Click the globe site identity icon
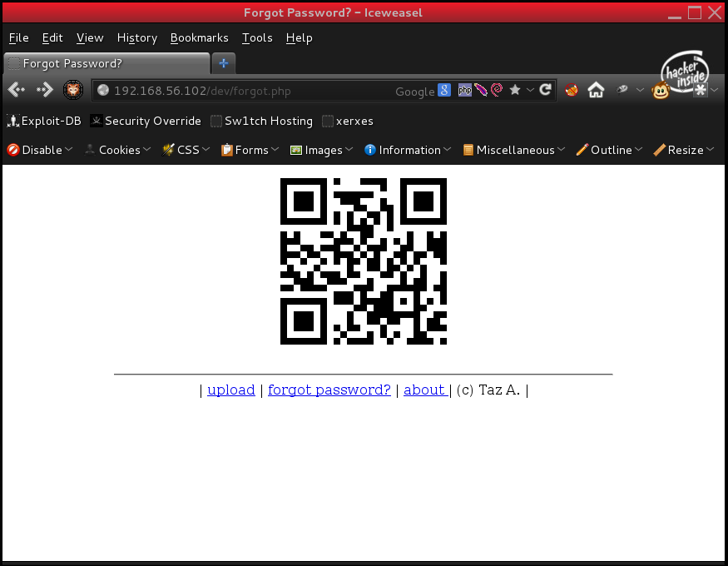The image size is (728, 566). (103, 90)
